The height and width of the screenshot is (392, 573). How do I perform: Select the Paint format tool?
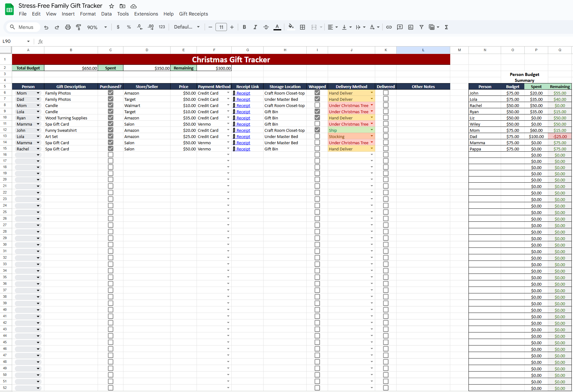click(x=78, y=27)
